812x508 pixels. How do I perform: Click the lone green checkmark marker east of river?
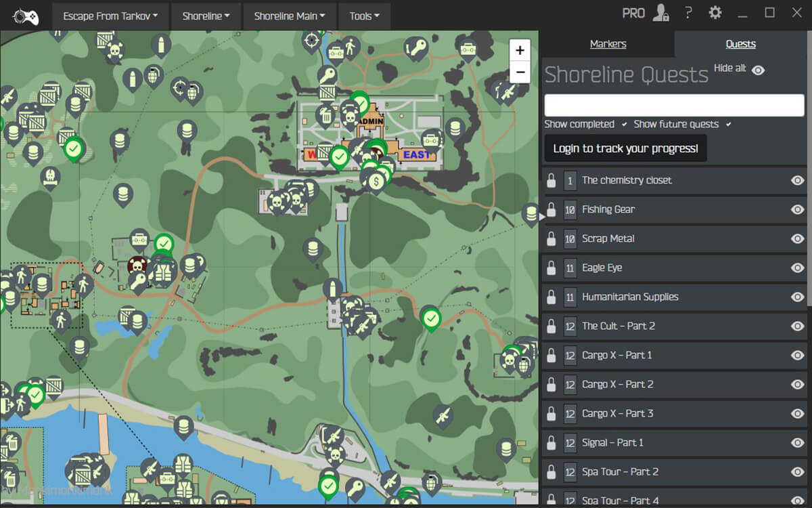point(431,318)
